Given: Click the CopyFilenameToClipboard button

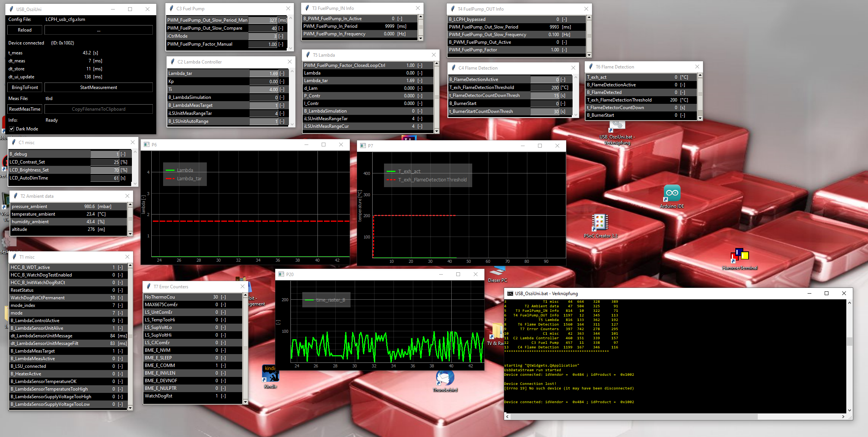Looking at the screenshot, I should click(x=98, y=109).
